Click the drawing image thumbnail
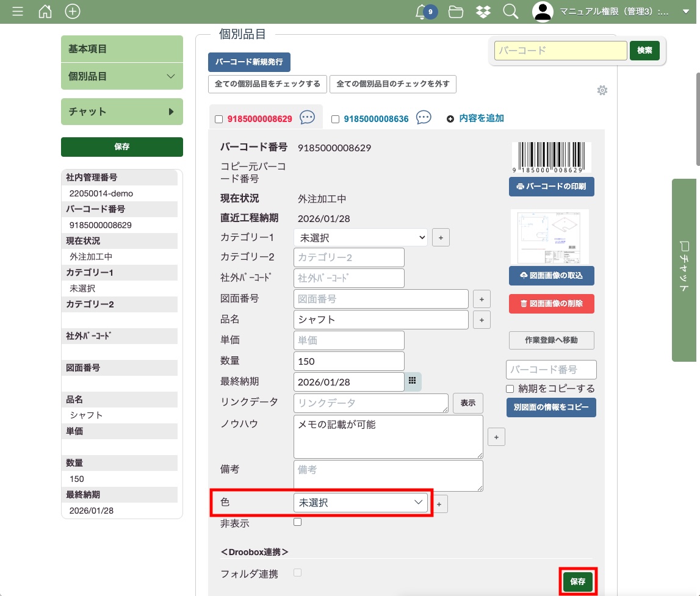Screen dimensions: 700x596 [x=549, y=236]
